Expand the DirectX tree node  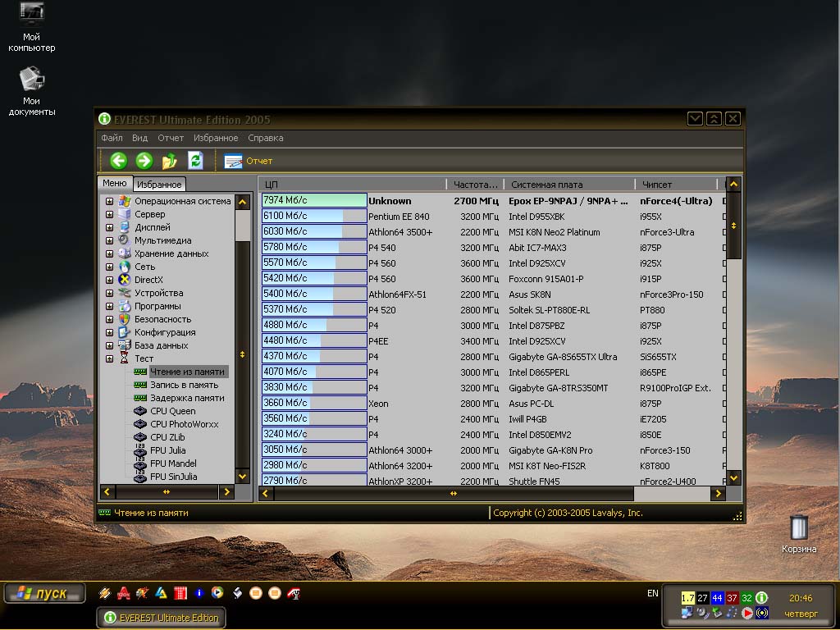pos(109,281)
